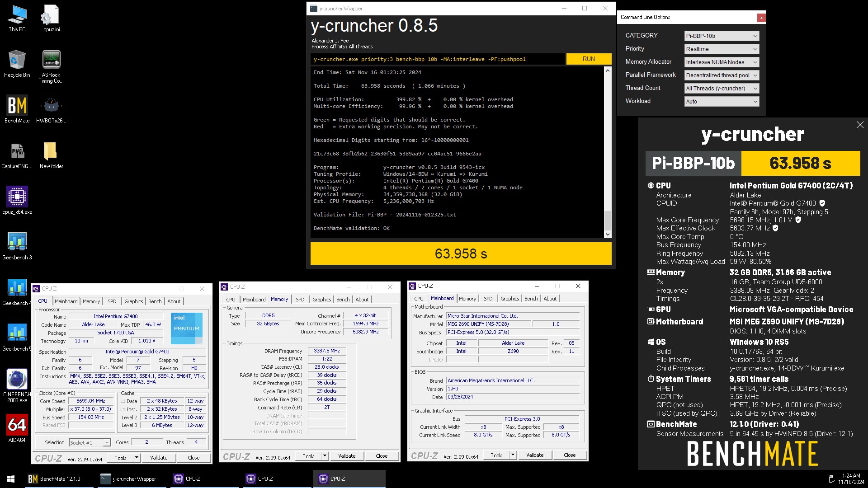Open the Recycle Bin icon

click(17, 64)
